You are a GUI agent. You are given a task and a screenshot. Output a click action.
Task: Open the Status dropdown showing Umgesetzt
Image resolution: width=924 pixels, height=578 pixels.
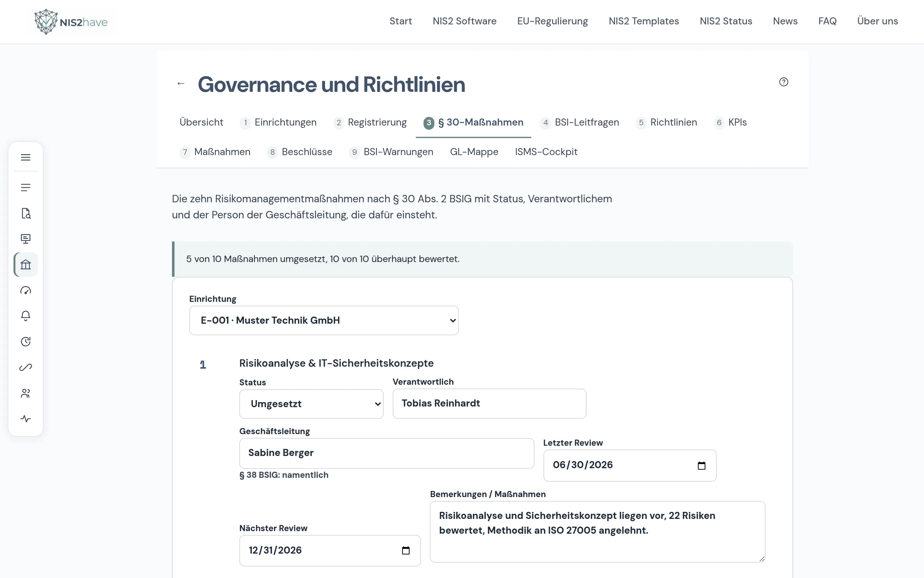pos(311,404)
